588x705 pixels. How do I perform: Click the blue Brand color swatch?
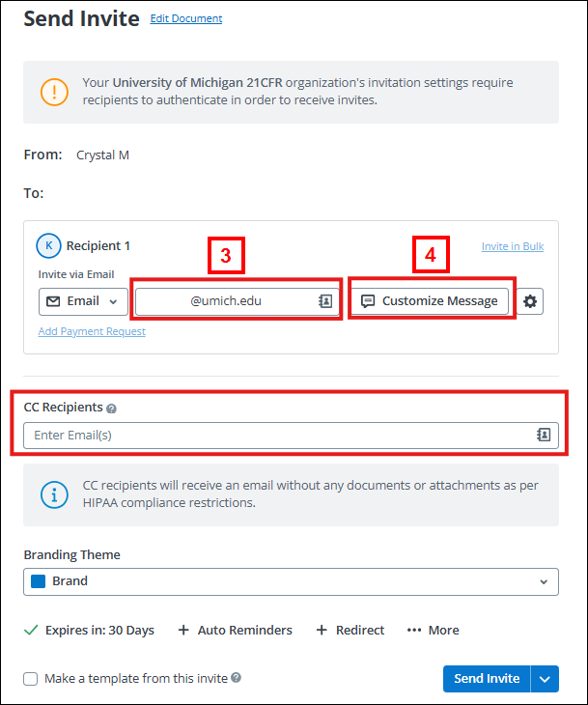[x=39, y=581]
